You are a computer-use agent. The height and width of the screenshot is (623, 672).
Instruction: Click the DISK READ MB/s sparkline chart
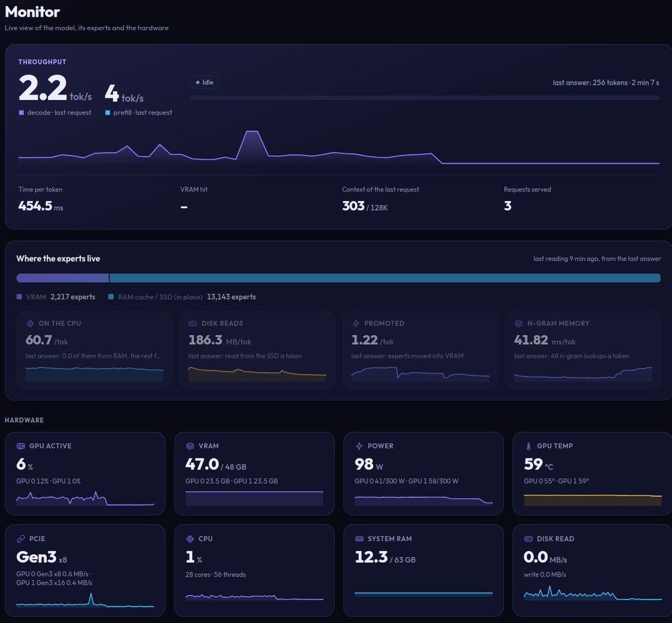[x=592, y=593]
